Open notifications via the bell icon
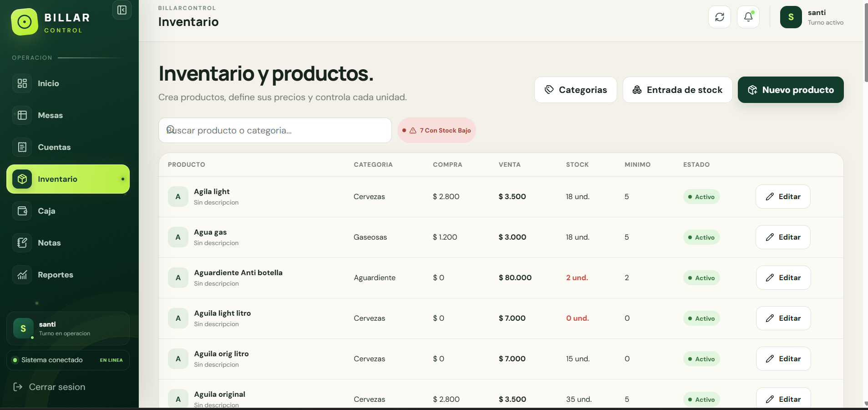 pos(748,17)
